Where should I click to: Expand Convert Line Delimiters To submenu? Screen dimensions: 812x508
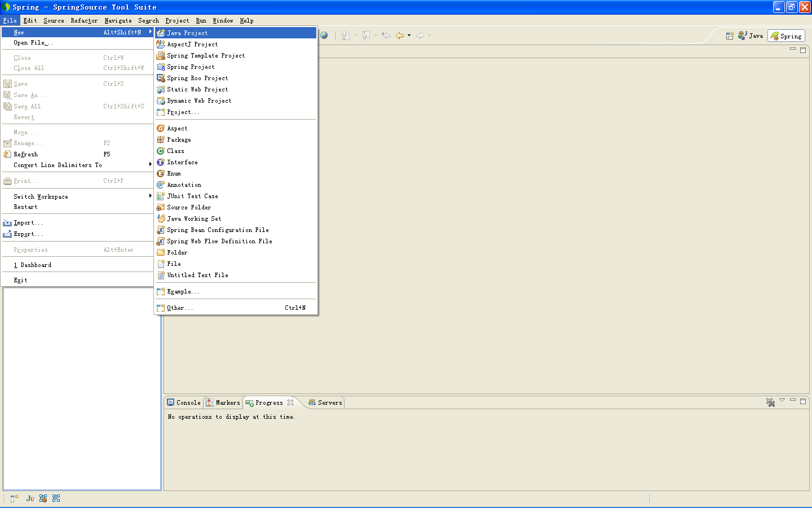pos(77,165)
